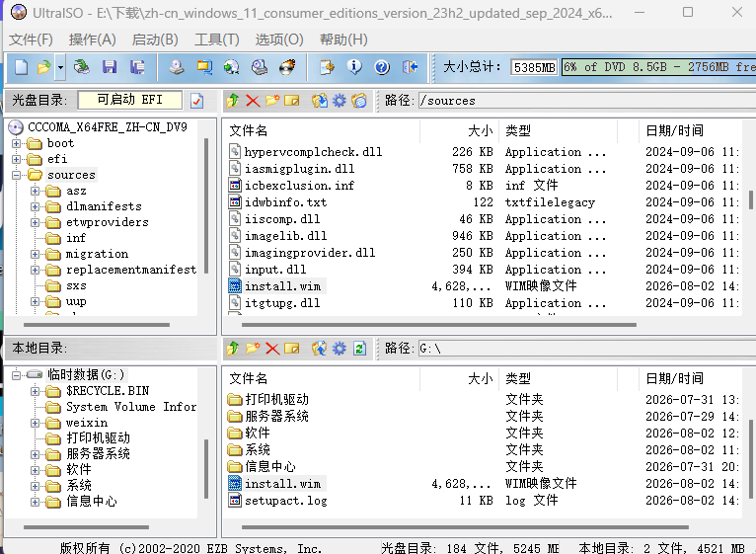This screenshot has height=554, width=756.
Task: Click the rename icon in local directory toolbar
Action: 292,348
